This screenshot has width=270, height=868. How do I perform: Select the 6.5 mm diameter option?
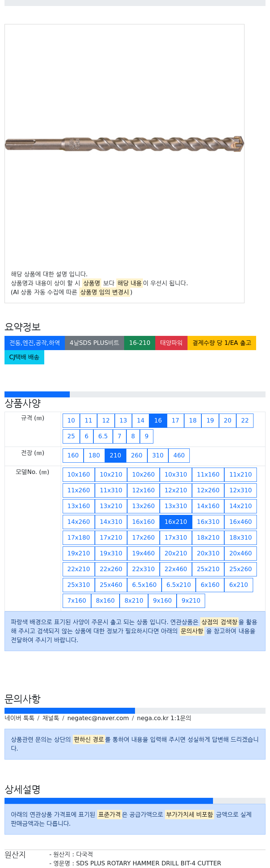pos(103,436)
